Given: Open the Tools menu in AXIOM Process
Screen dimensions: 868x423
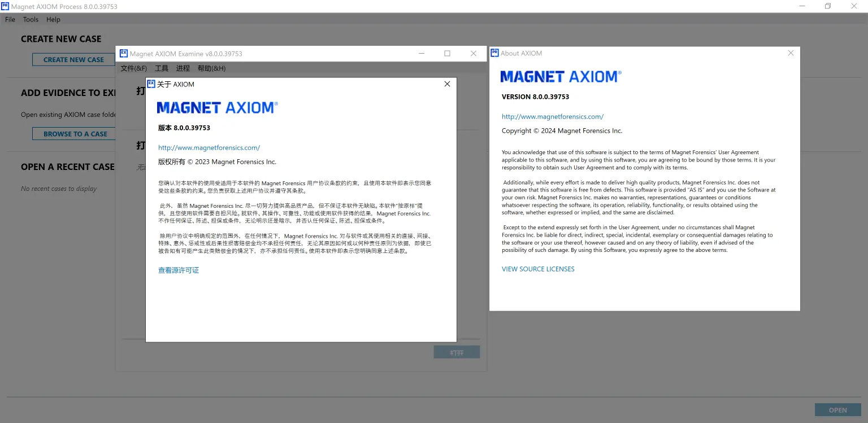Looking at the screenshot, I should 31,19.
